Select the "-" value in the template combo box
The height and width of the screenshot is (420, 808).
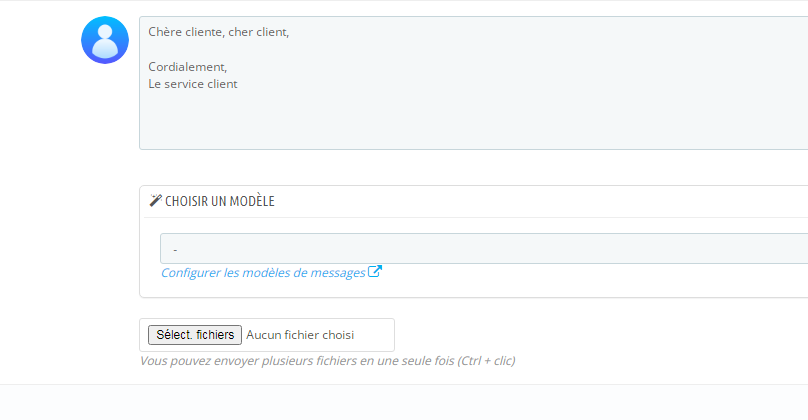(176, 248)
